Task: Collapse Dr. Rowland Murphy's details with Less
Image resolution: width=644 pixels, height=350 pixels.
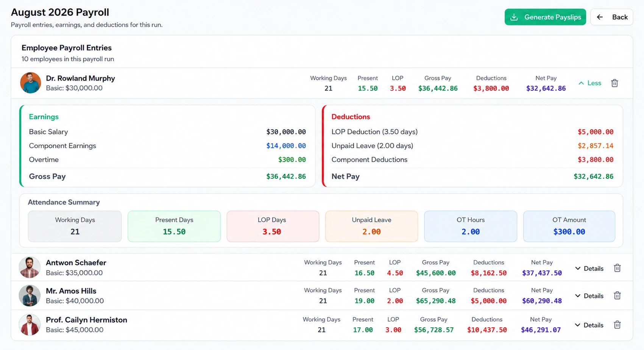Action: [x=590, y=83]
